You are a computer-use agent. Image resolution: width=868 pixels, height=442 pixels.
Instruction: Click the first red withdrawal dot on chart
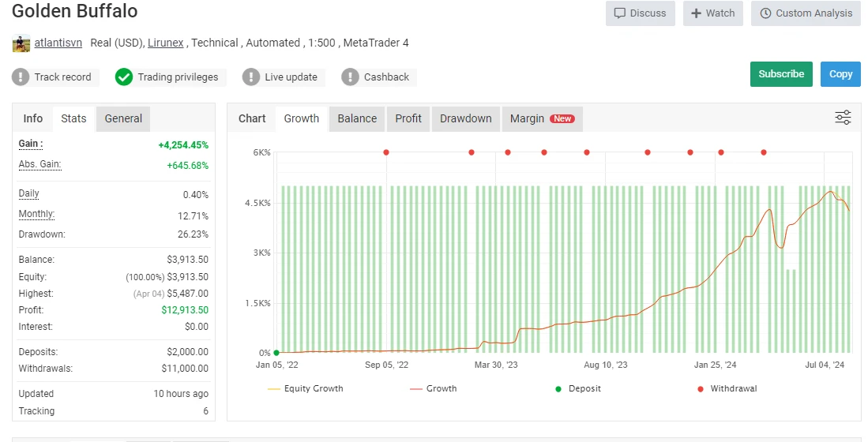(386, 152)
